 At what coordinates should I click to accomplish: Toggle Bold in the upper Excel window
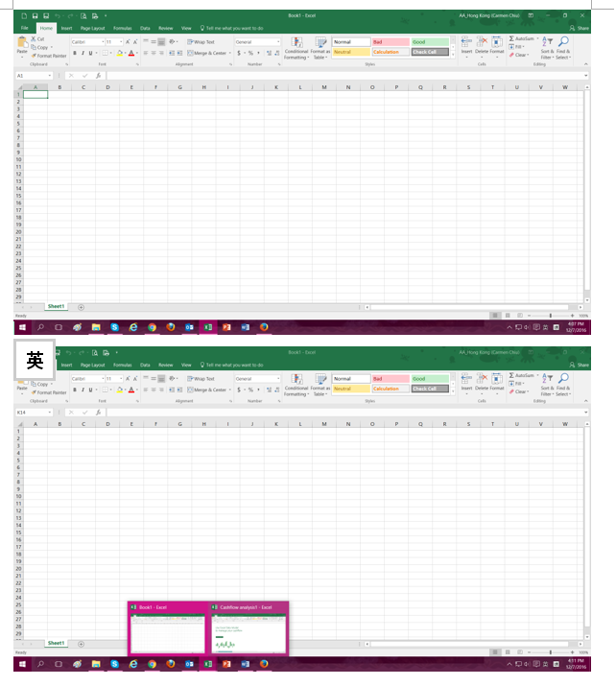pos(75,53)
